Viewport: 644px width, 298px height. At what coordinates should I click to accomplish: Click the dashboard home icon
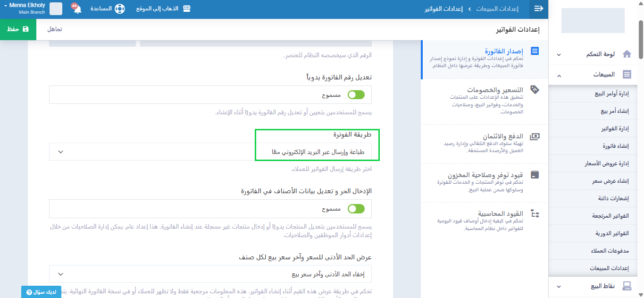(x=627, y=54)
